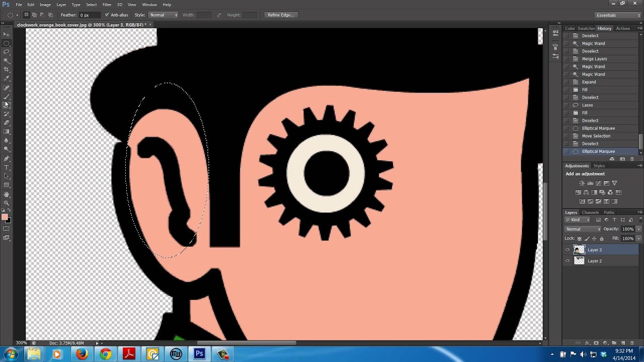Open Google Chrome from the taskbar
This screenshot has height=362, width=644.
pos(105,354)
